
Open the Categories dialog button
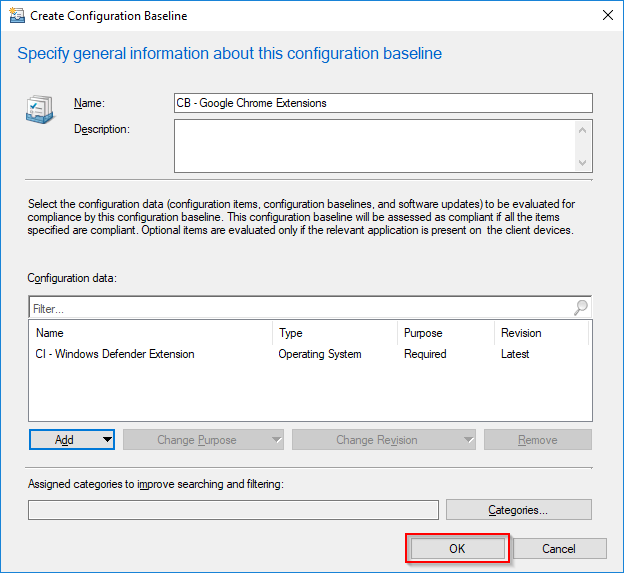[518, 510]
